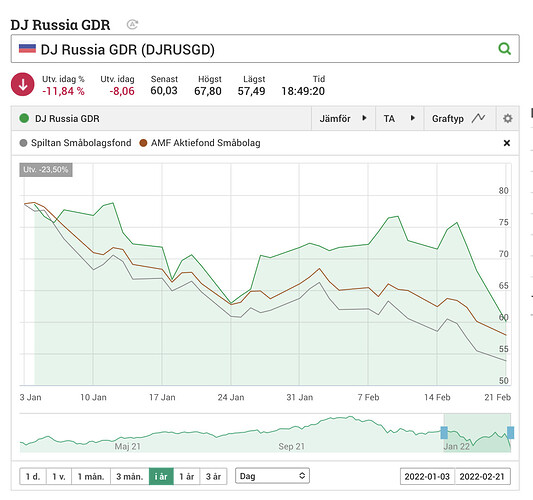Image resolution: width=533 pixels, height=500 pixels.
Task: Click the green DJ Russia GDR legend dot
Action: click(x=24, y=118)
